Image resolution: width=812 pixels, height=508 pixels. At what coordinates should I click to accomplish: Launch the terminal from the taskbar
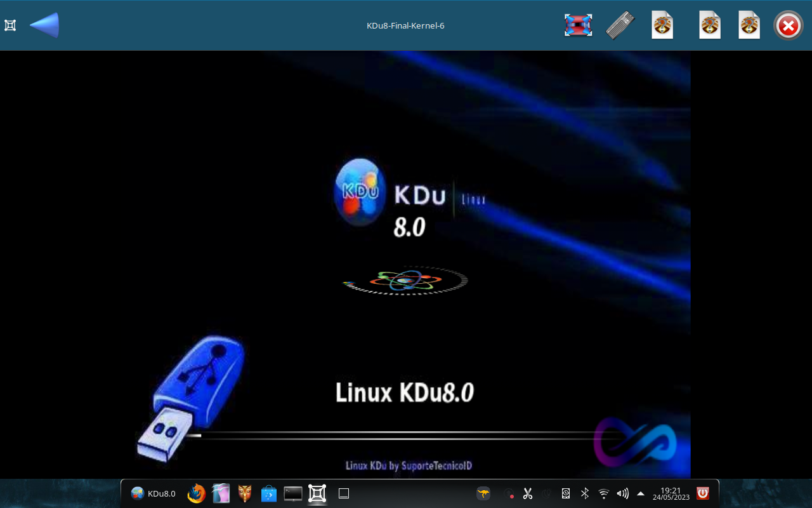click(x=293, y=493)
